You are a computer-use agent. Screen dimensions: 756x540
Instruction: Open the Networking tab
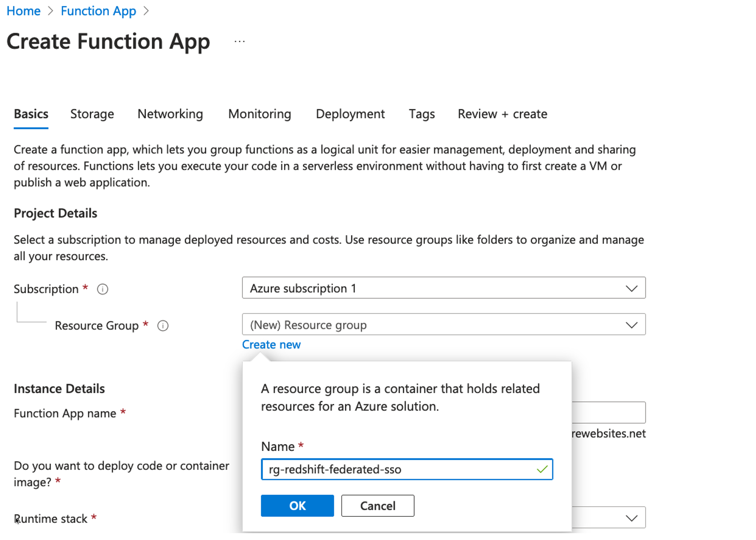pyautogui.click(x=170, y=114)
